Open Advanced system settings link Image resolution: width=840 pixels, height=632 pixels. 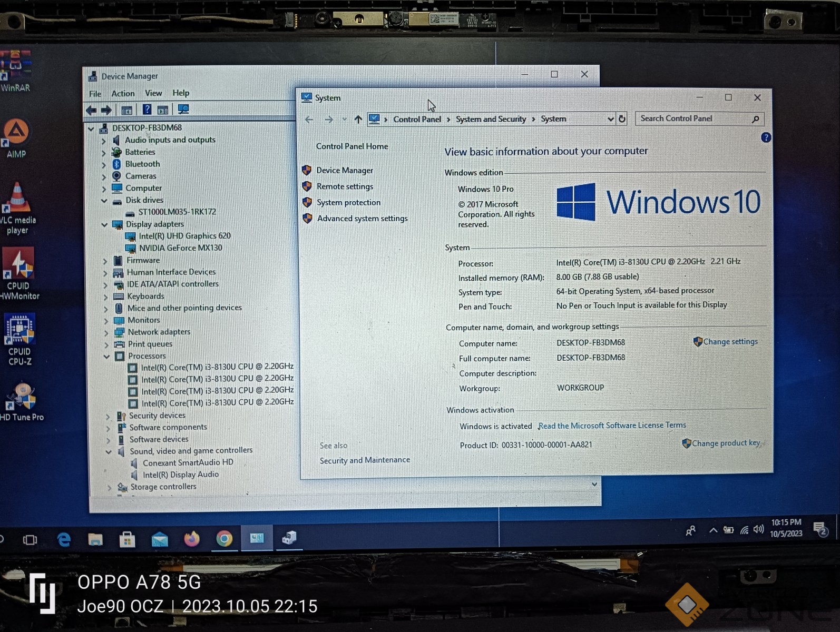click(x=362, y=219)
